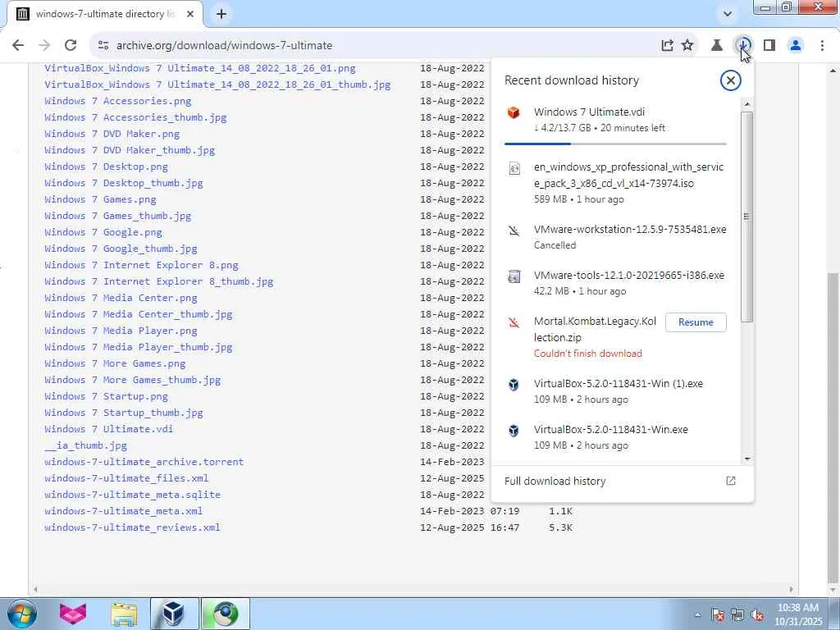Viewport: 840px width, 630px height.
Task: Open the pink cat taskbar app
Action: (x=73, y=614)
